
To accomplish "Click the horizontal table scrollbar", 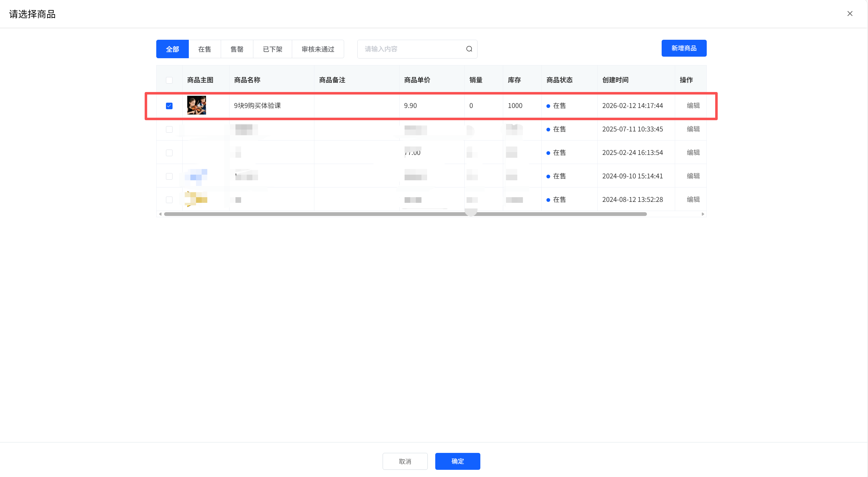I will click(404, 214).
